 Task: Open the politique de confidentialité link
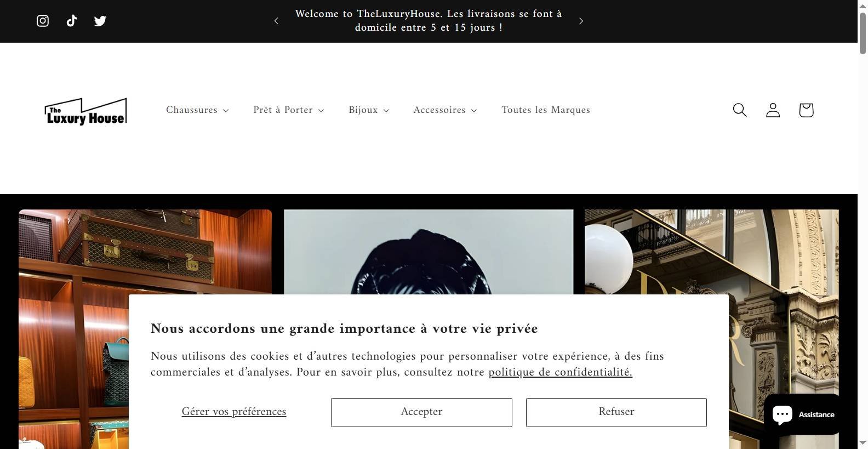[x=561, y=372]
